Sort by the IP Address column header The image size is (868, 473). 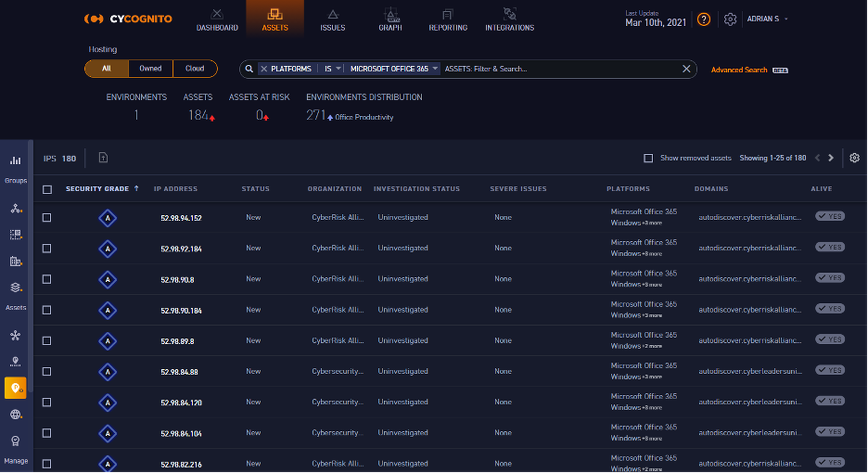[x=175, y=189]
